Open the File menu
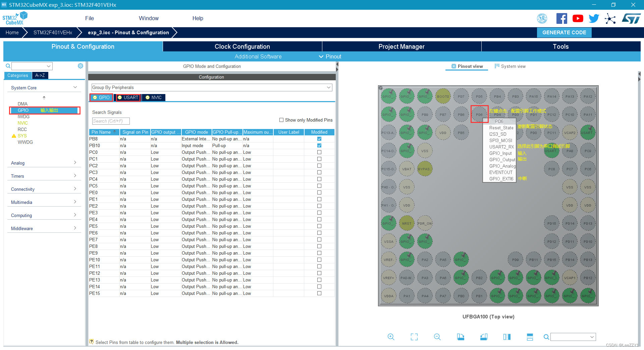This screenshot has height=350, width=644. pyautogui.click(x=90, y=18)
